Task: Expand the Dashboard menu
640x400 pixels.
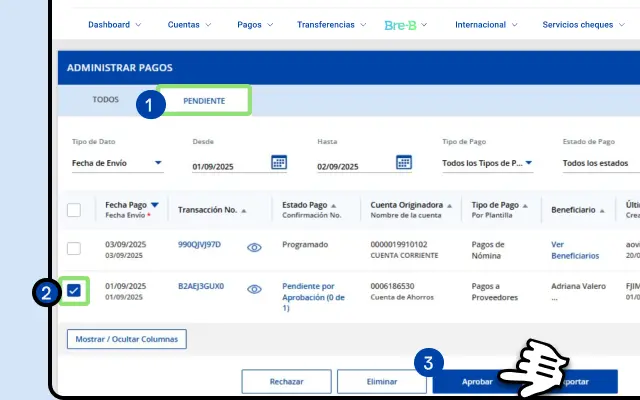Action: coord(115,24)
